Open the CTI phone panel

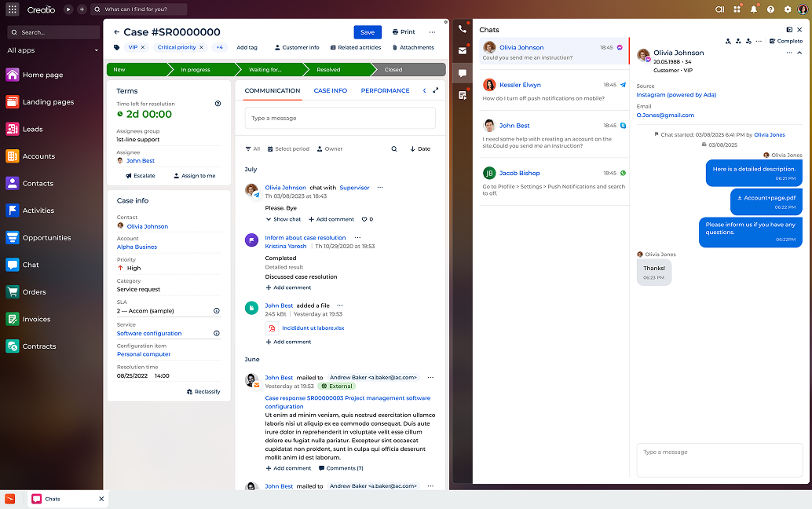(x=463, y=28)
